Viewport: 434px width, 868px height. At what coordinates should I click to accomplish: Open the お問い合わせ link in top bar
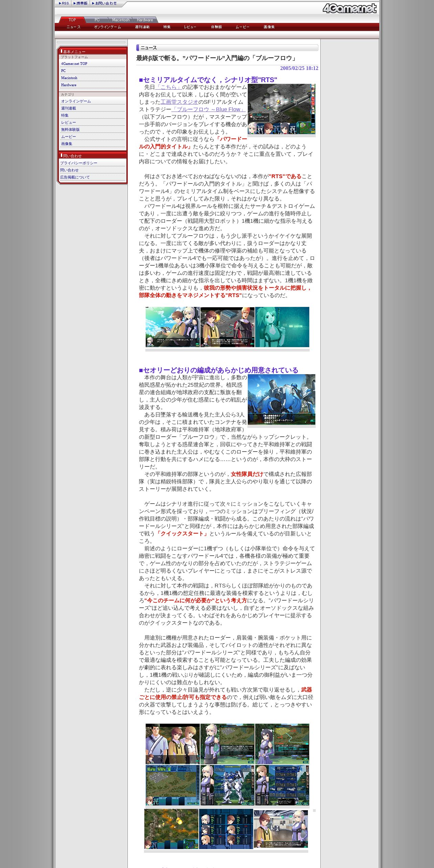click(x=104, y=3)
